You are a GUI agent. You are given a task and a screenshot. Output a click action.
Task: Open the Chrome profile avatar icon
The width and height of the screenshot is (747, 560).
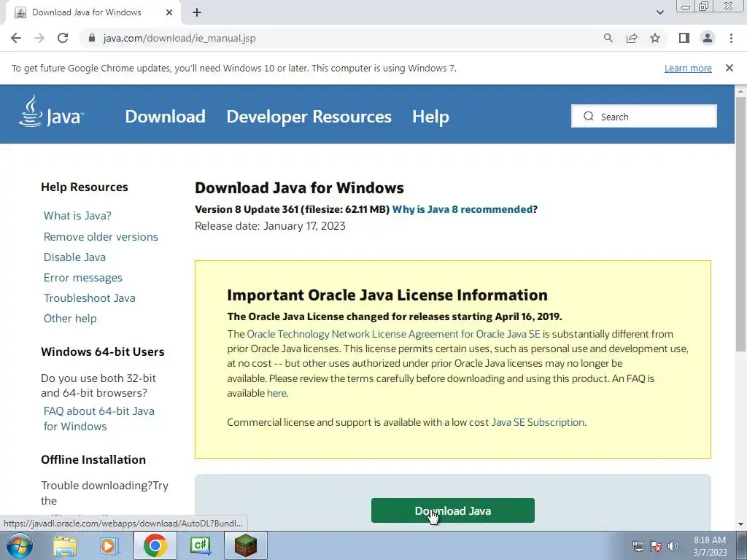pyautogui.click(x=708, y=38)
